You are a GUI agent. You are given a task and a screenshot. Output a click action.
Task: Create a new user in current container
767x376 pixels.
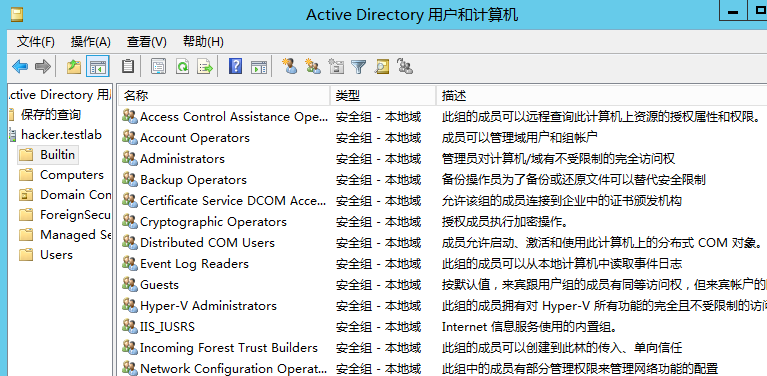pos(290,66)
